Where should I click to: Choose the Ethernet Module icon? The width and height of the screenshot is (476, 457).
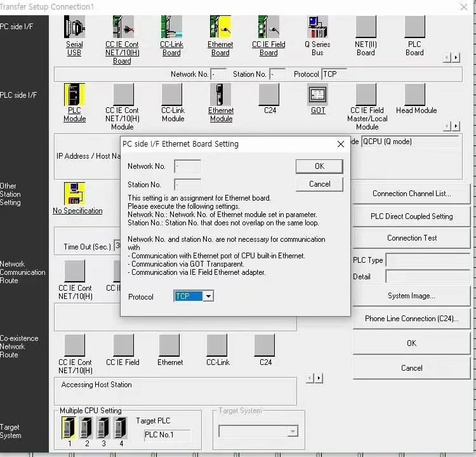pos(221,95)
